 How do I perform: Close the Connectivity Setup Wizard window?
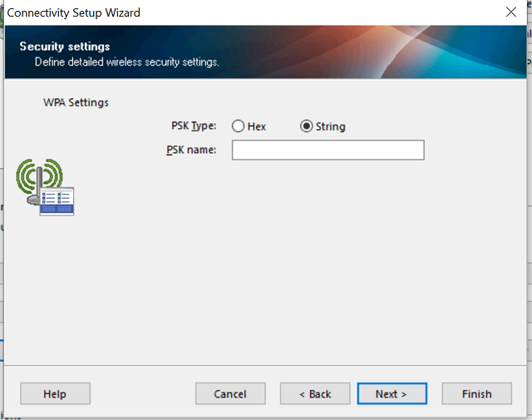(x=510, y=12)
